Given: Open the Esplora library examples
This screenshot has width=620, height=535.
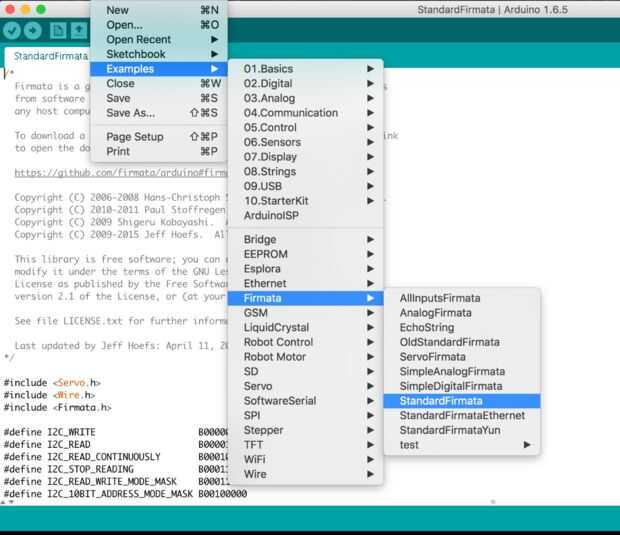Looking at the screenshot, I should tap(305, 268).
